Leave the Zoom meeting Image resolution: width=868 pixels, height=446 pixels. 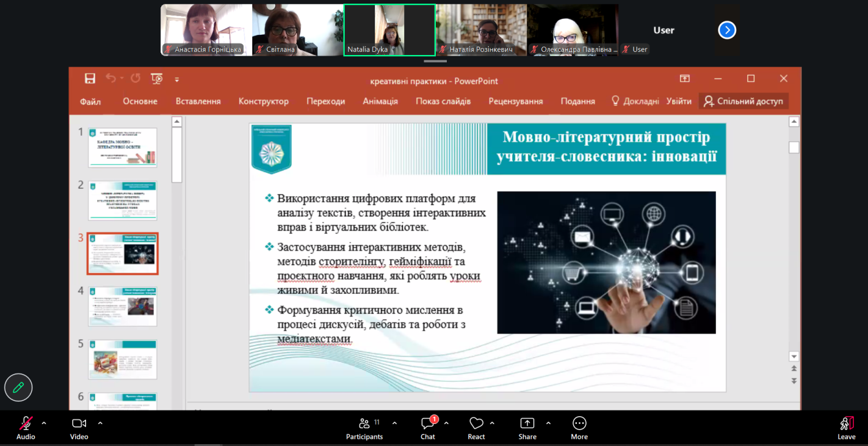coord(847,428)
